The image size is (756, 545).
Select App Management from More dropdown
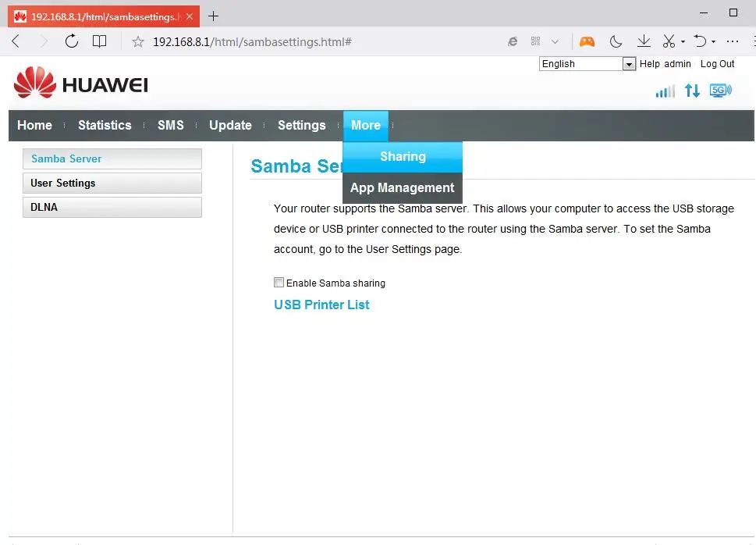403,187
